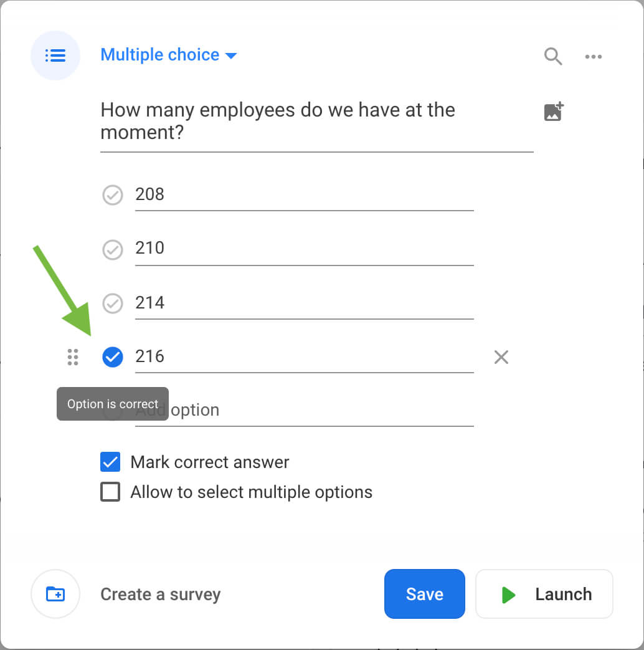Click the search magnifier icon
This screenshot has height=650, width=644.
(552, 56)
